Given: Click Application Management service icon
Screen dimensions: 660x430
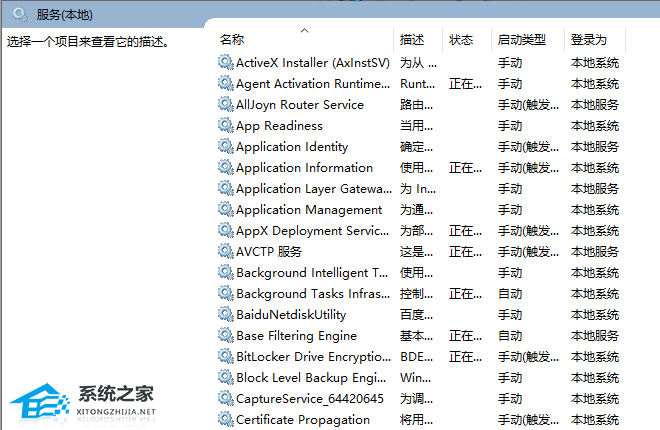Looking at the screenshot, I should pos(226,210).
